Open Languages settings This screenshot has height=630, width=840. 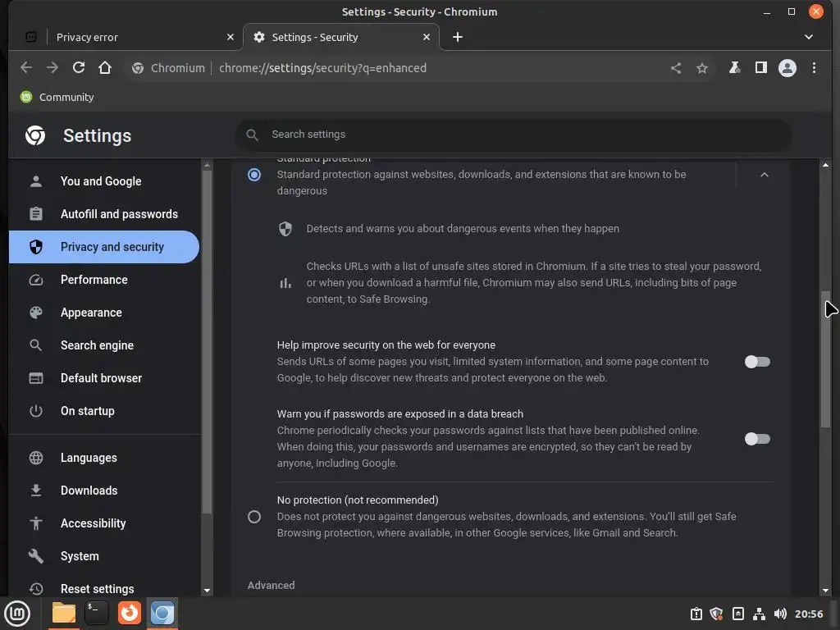[104, 458]
